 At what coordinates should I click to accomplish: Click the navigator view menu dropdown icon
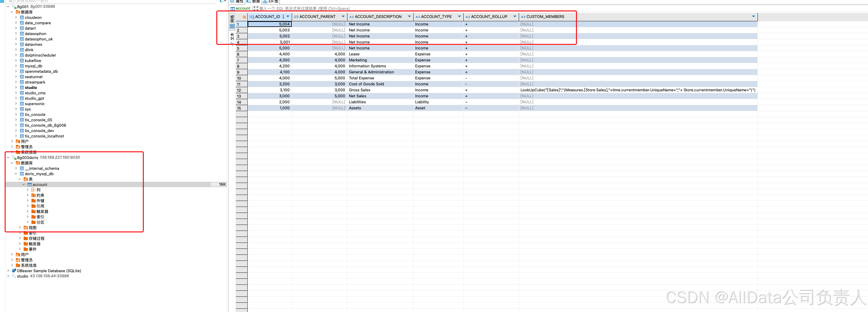pos(225,1)
